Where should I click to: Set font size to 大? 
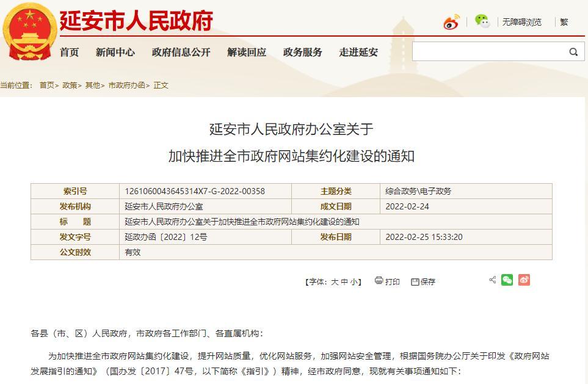[x=334, y=282]
